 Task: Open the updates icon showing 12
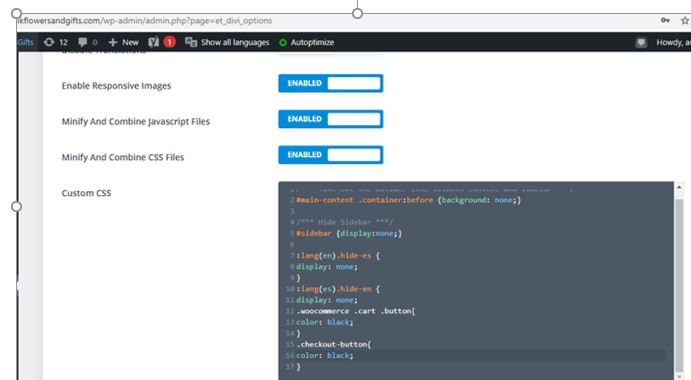tap(56, 42)
